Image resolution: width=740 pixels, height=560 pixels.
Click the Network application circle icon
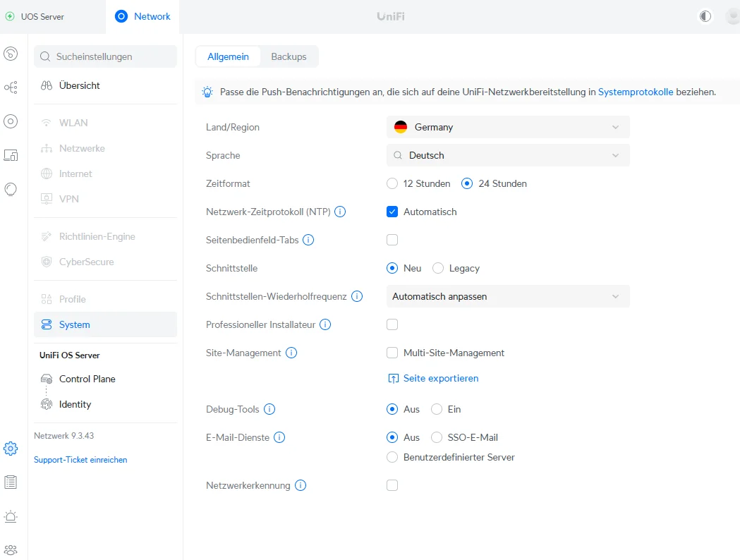pos(121,16)
